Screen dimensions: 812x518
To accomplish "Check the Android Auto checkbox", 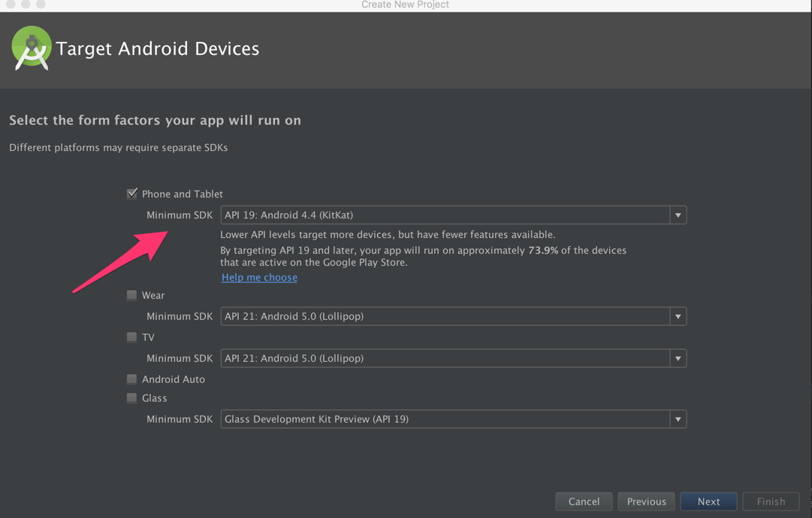I will [132, 379].
